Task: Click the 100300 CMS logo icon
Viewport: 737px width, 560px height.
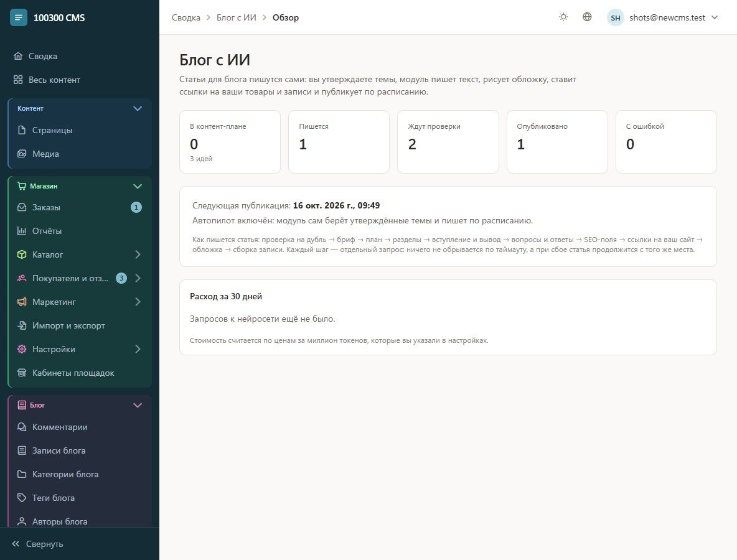Action: point(18,18)
